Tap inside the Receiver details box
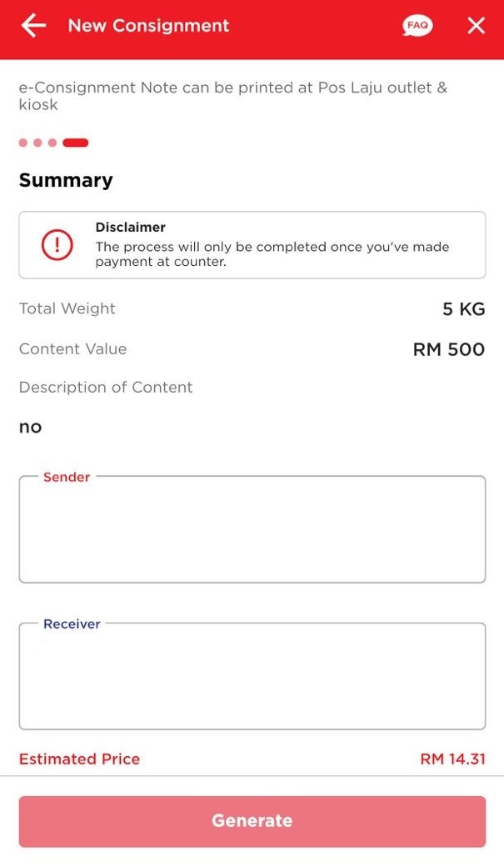Viewport: 504px width, 867px height. point(252,677)
